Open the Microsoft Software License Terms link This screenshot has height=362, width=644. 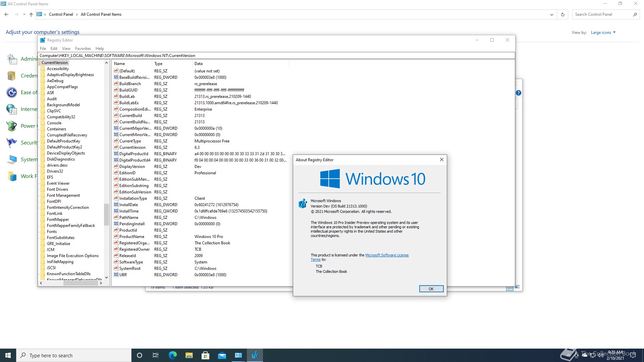point(387,255)
